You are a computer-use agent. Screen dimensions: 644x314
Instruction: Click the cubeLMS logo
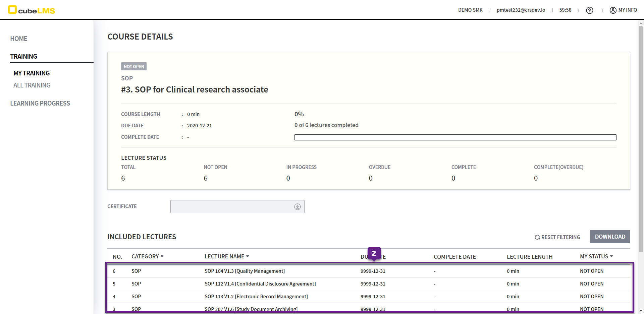pyautogui.click(x=32, y=10)
